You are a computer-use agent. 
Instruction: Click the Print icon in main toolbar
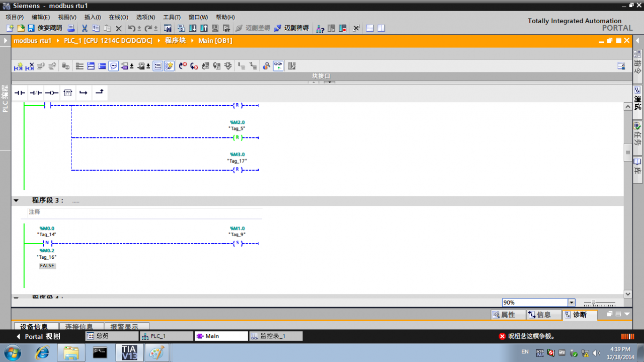click(71, 28)
